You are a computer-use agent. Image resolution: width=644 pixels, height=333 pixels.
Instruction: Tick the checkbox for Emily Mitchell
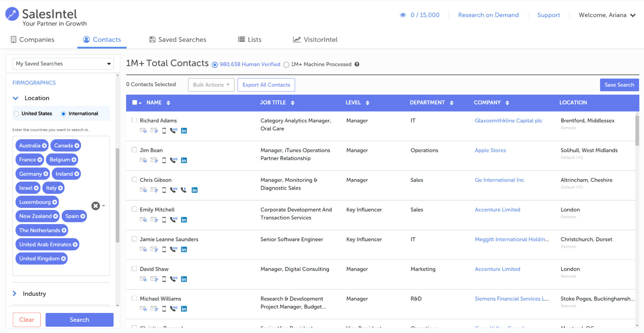tap(134, 209)
